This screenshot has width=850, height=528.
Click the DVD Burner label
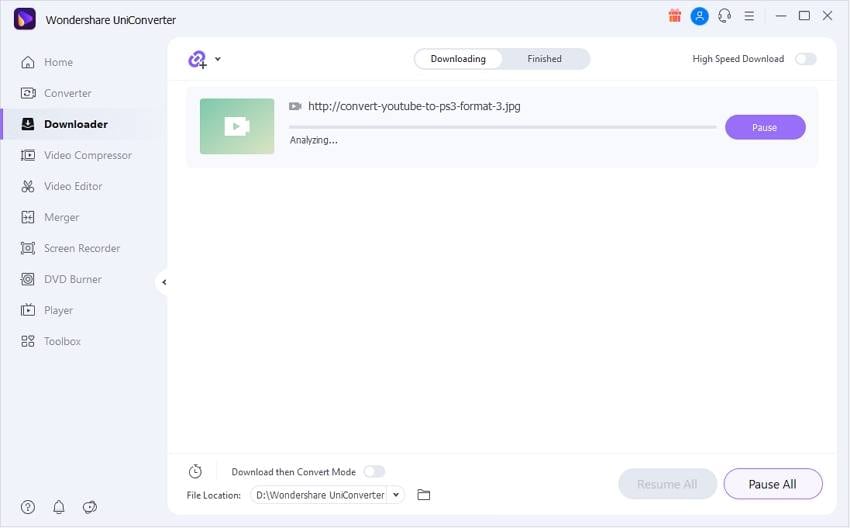coord(73,279)
